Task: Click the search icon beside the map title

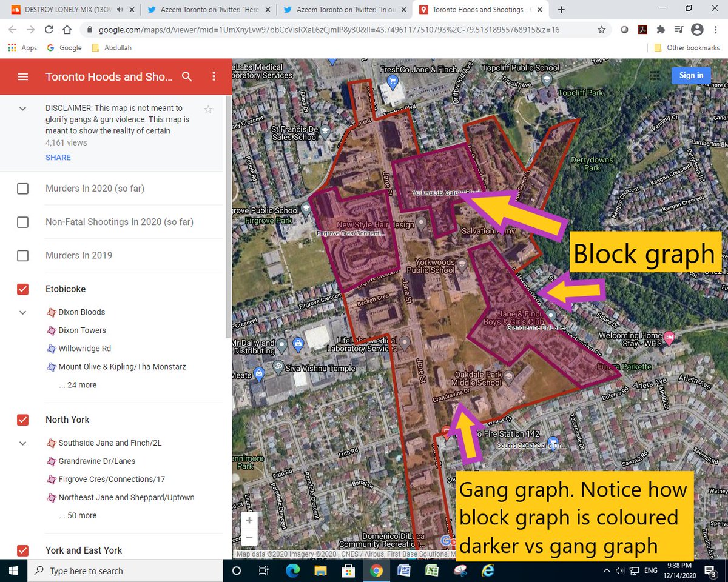Action: [x=187, y=76]
